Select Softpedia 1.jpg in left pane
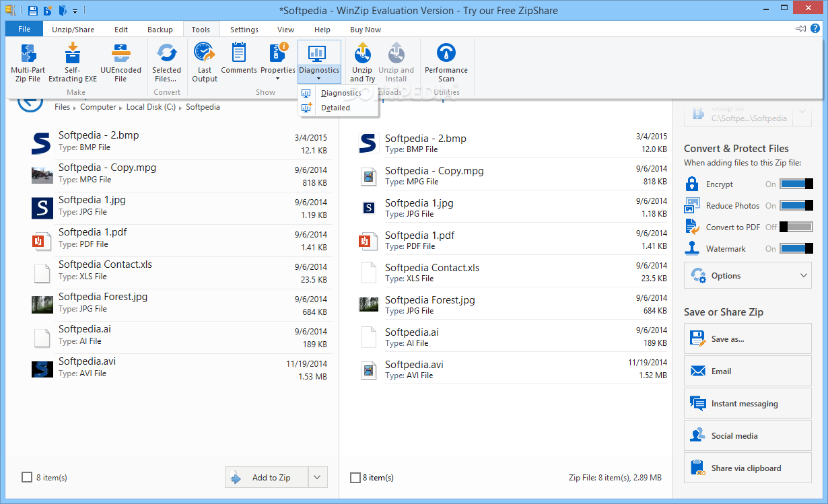828x504 pixels. tap(179, 208)
